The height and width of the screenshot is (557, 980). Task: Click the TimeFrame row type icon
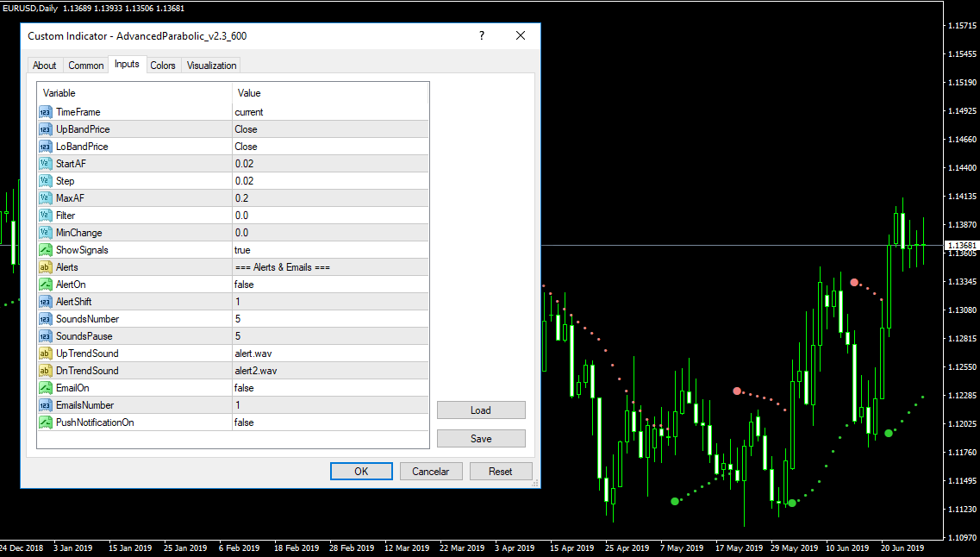(x=45, y=112)
